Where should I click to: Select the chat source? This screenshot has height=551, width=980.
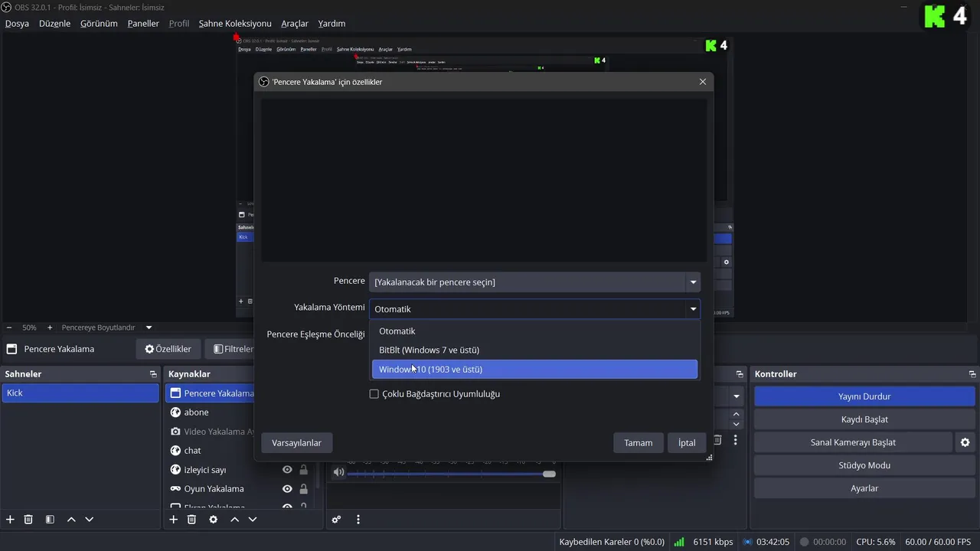[x=192, y=451]
